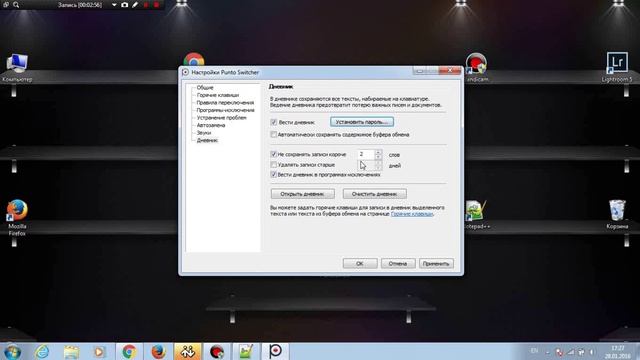Click the leftmost recording bar icon beside magnifier
Viewport: 640px width, 360px height.
6,5
